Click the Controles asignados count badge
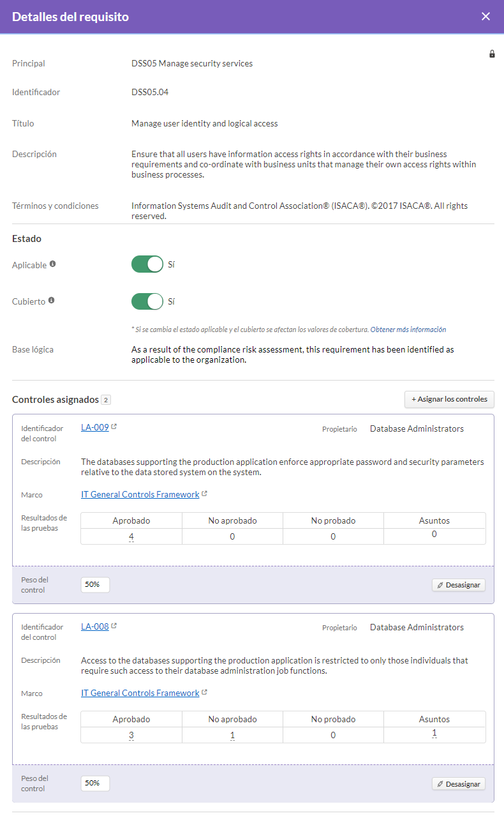 point(106,400)
